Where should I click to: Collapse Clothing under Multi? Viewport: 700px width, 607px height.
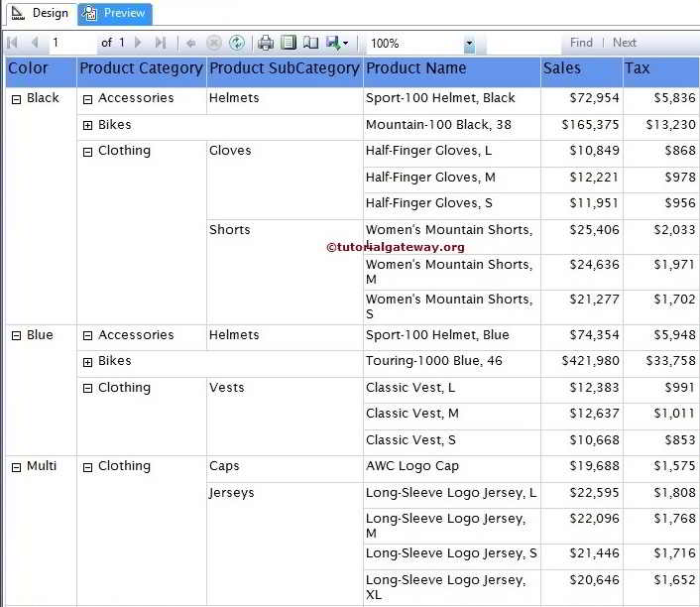(x=87, y=467)
